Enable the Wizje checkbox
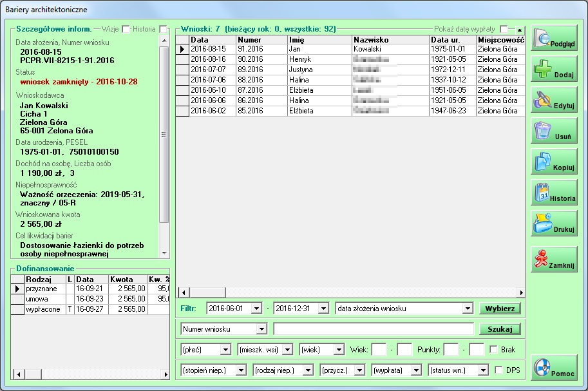 [x=126, y=29]
